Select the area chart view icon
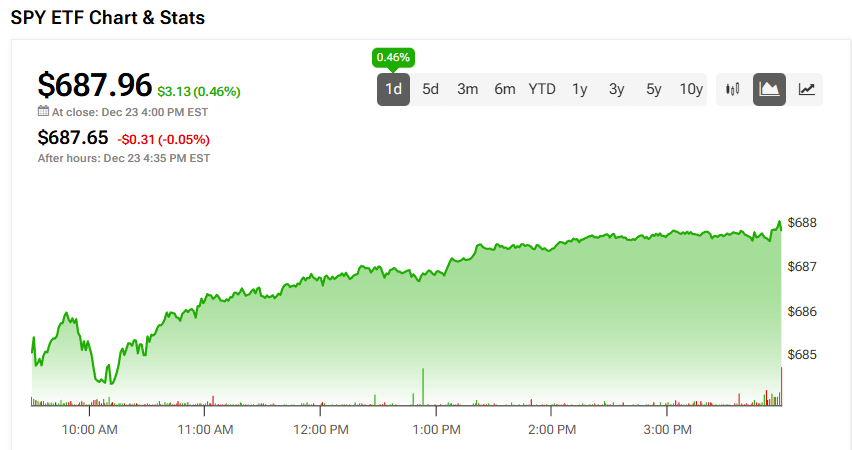 coord(769,89)
